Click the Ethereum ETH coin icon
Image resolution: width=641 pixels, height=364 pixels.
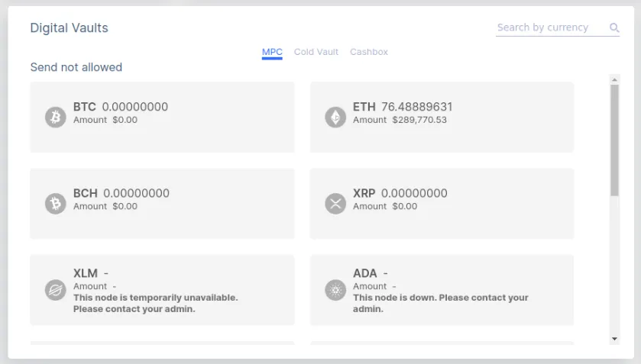coord(335,118)
